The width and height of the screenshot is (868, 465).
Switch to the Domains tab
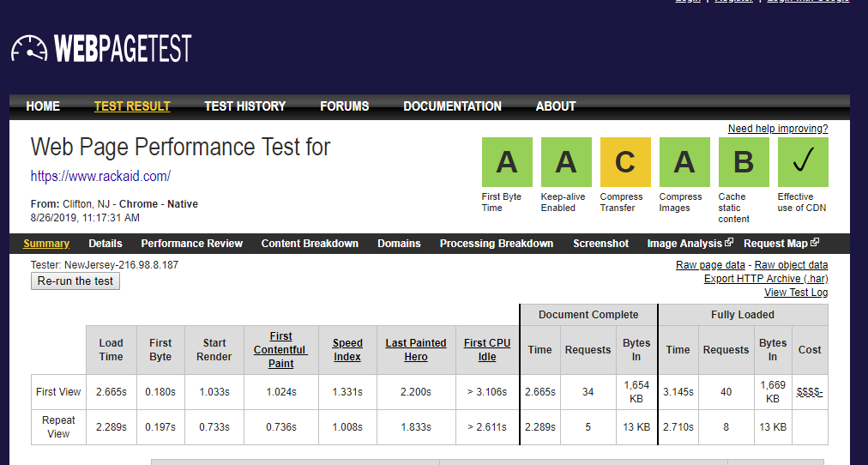[x=399, y=244]
